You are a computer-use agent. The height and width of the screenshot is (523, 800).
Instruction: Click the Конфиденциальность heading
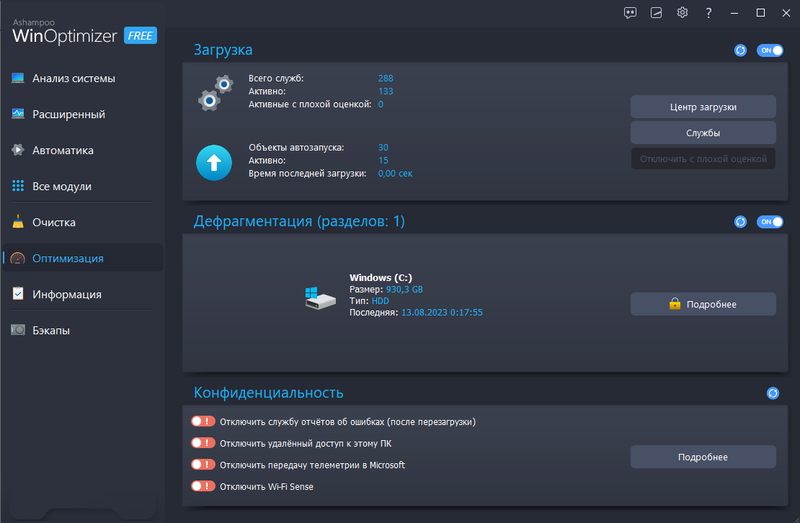pyautogui.click(x=268, y=392)
